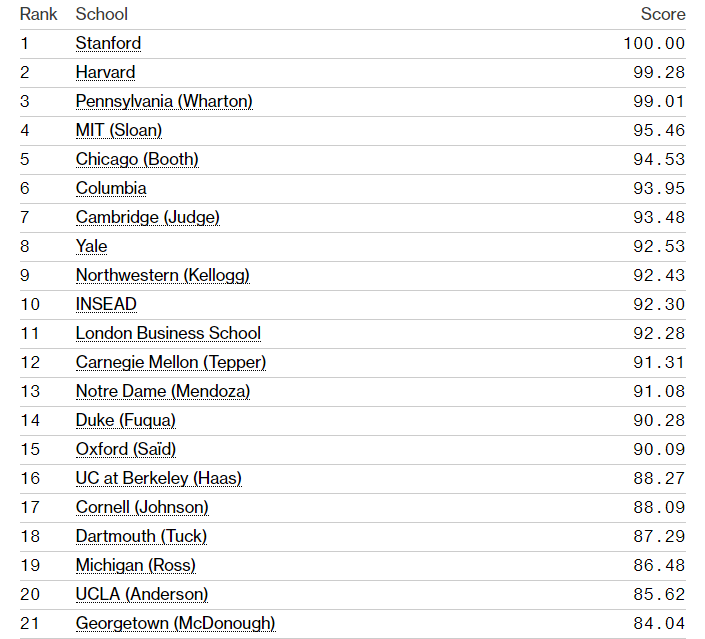This screenshot has height=639, width=705.
Task: Click the Score column header
Action: click(x=663, y=14)
